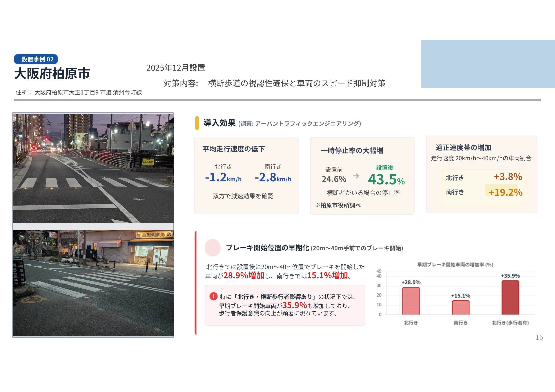Click the -2.8km/h 南行き speed value
555x392 pixels.
[273, 178]
